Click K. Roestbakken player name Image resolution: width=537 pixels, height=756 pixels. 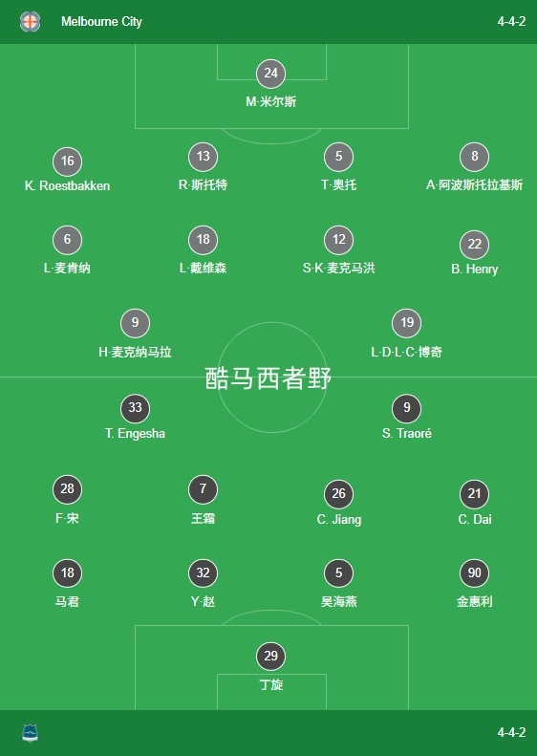68,185
